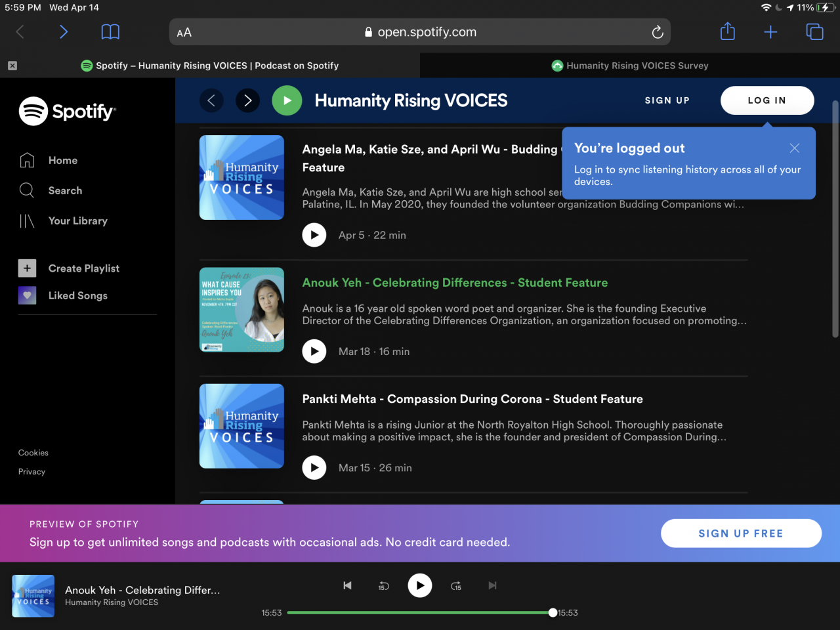The width and height of the screenshot is (840, 630).
Task: Open Humanity Rising VOICES link in player
Action: tap(112, 602)
